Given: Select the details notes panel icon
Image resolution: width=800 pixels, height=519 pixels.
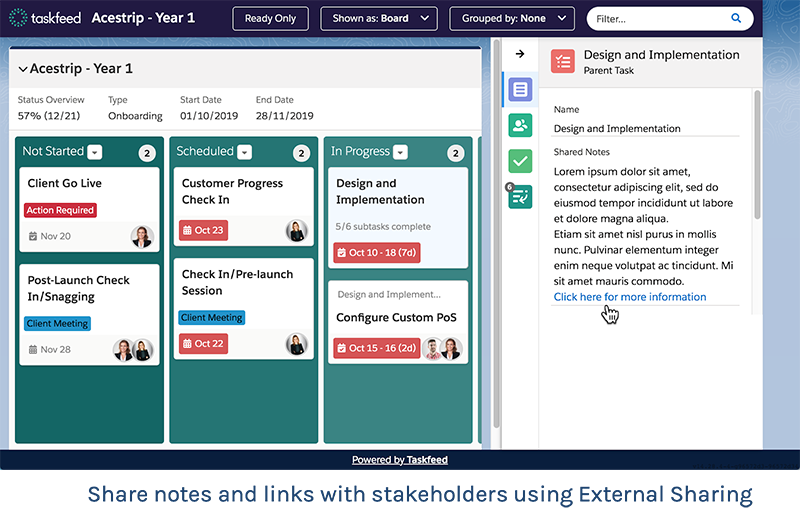Looking at the screenshot, I should [x=520, y=90].
